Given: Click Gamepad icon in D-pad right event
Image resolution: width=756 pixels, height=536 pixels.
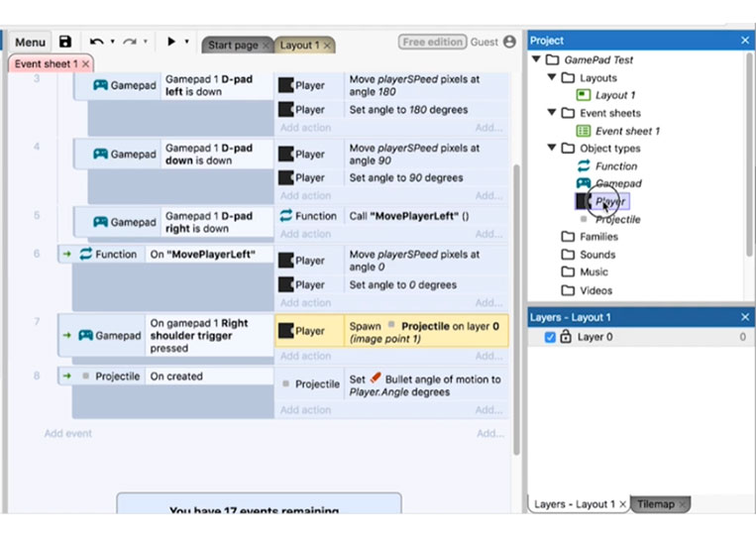Looking at the screenshot, I should click(x=100, y=222).
